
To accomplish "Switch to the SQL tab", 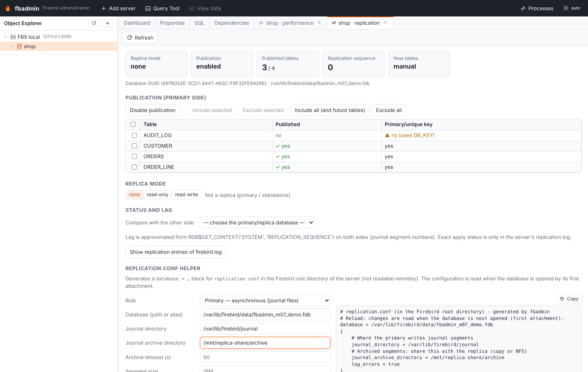I will pyautogui.click(x=200, y=23).
